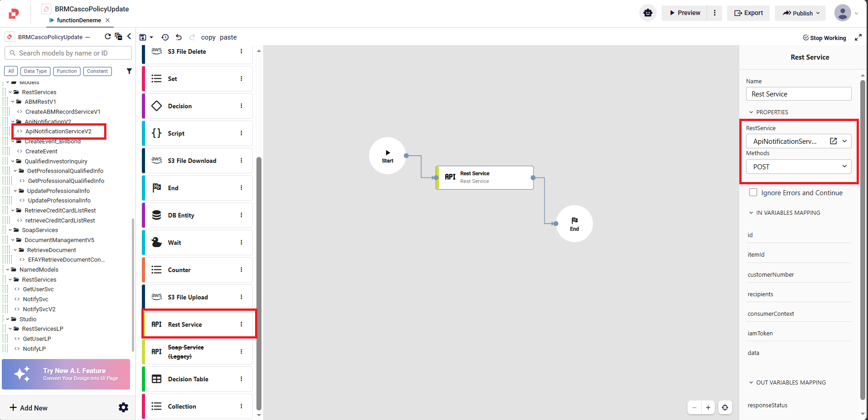The width and height of the screenshot is (868, 420).
Task: Select the Wait activity component
Action: (197, 243)
